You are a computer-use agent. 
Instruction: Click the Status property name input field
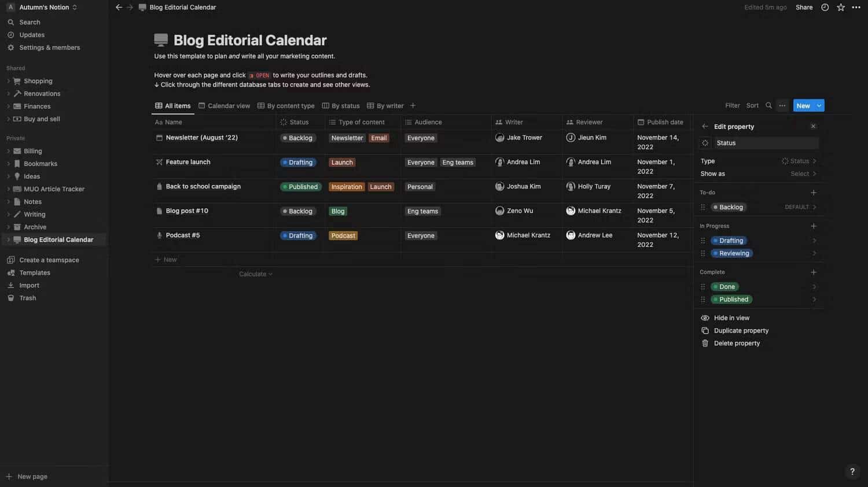(x=765, y=143)
